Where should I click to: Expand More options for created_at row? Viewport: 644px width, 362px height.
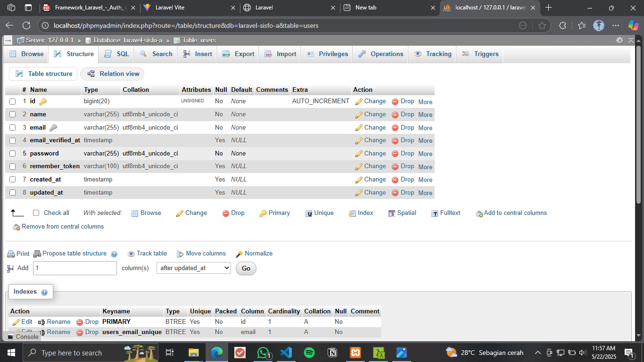pyautogui.click(x=425, y=180)
